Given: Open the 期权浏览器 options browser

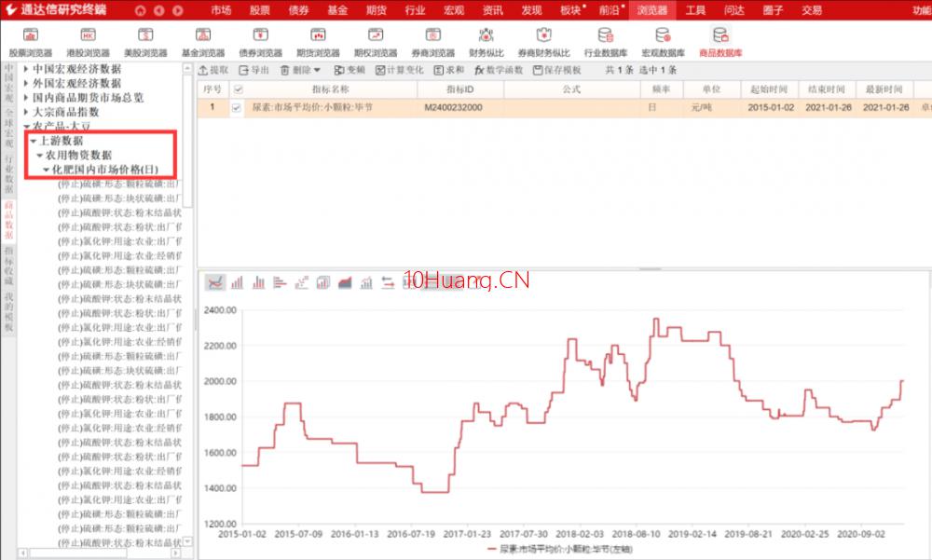Looking at the screenshot, I should pyautogui.click(x=376, y=42).
